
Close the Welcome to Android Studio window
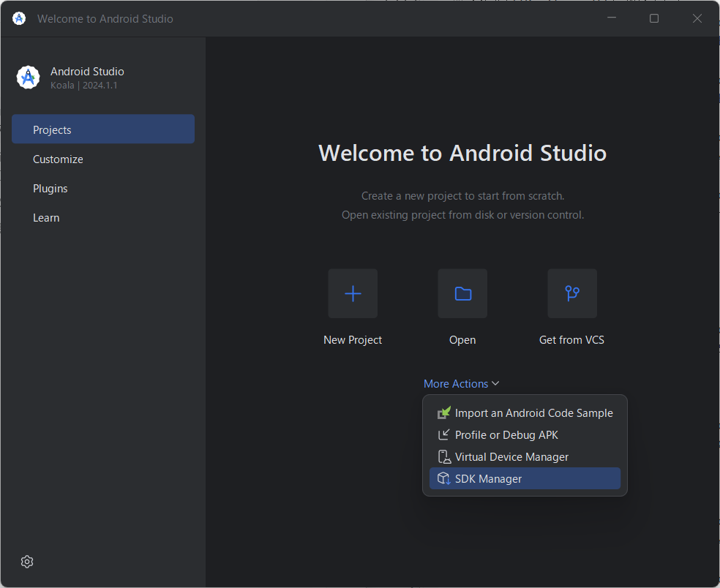pos(697,18)
